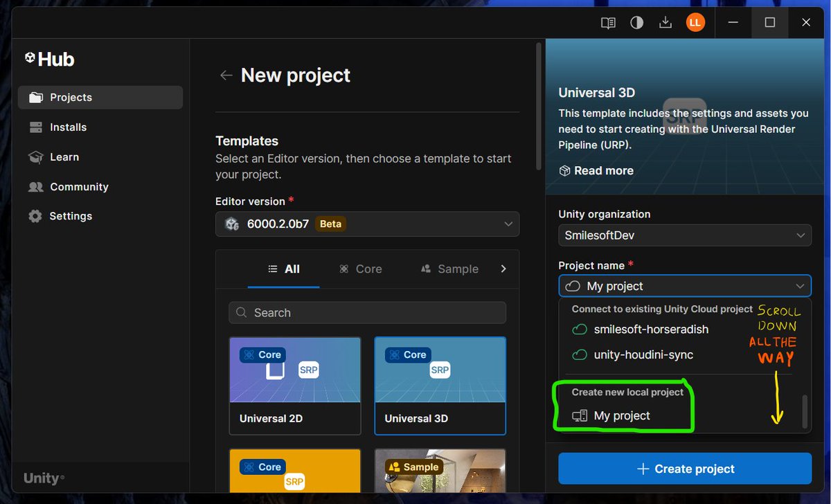Click the magnifier icon in template search
Screen dimensions: 831x504
[x=242, y=313]
